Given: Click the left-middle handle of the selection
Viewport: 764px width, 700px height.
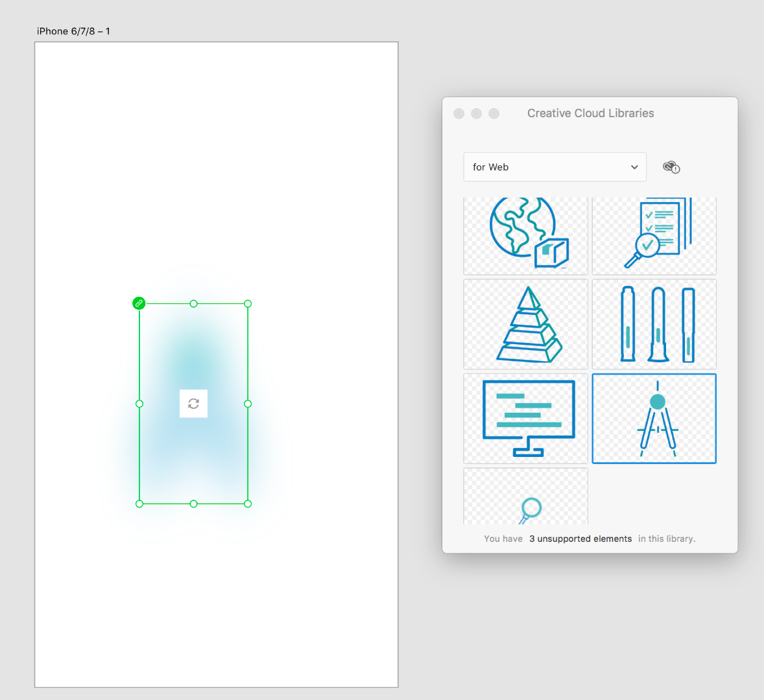Looking at the screenshot, I should [139, 404].
